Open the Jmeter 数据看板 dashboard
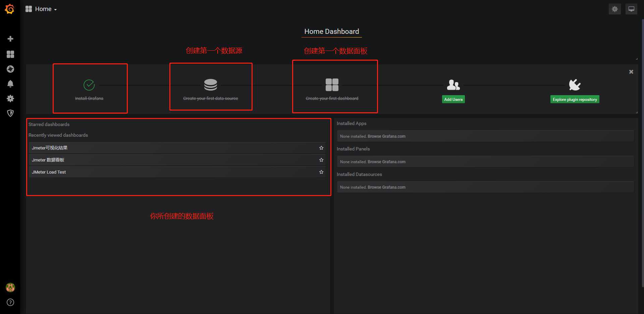Viewport: 644px width, 314px height. coord(177,160)
